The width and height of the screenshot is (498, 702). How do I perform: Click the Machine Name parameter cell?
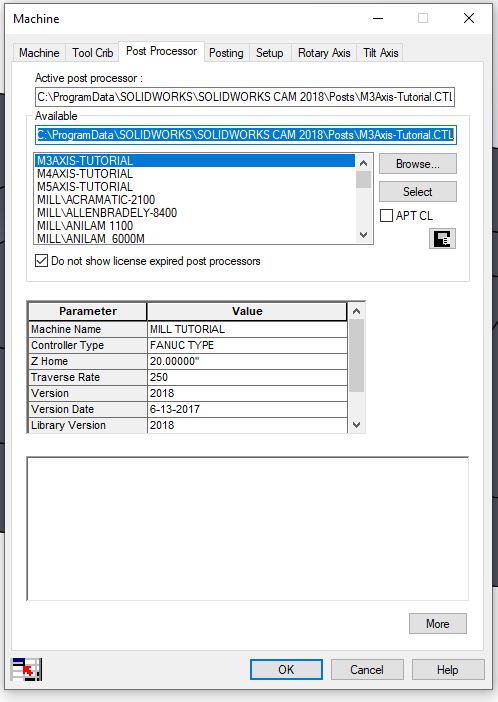pos(88,329)
